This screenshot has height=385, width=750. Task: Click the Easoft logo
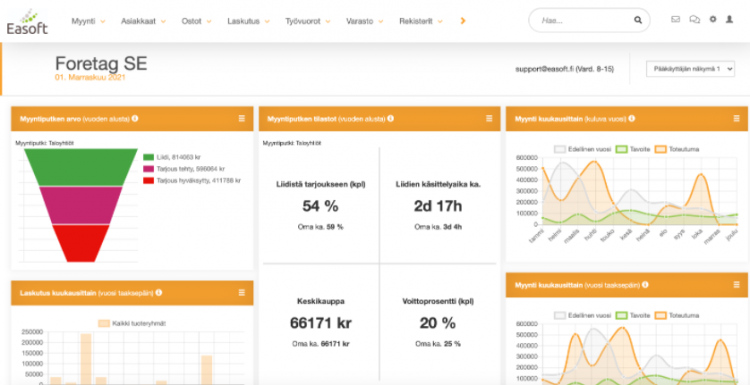(27, 22)
